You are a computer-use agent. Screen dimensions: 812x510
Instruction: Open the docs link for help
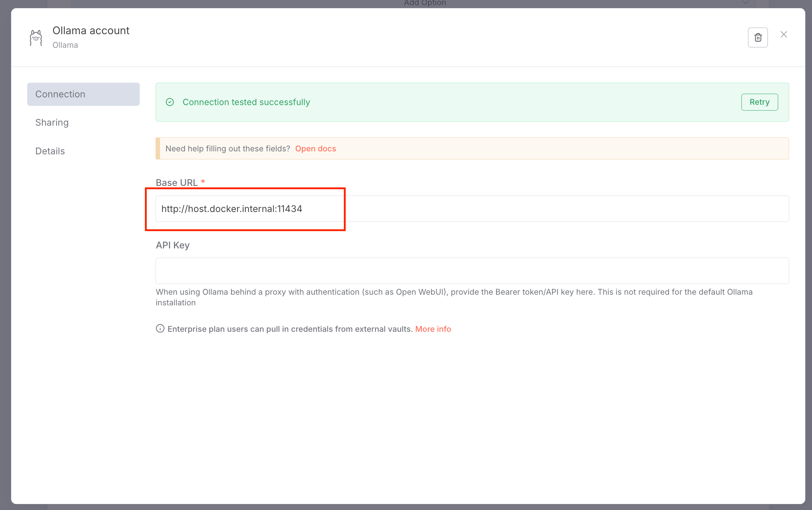point(316,148)
